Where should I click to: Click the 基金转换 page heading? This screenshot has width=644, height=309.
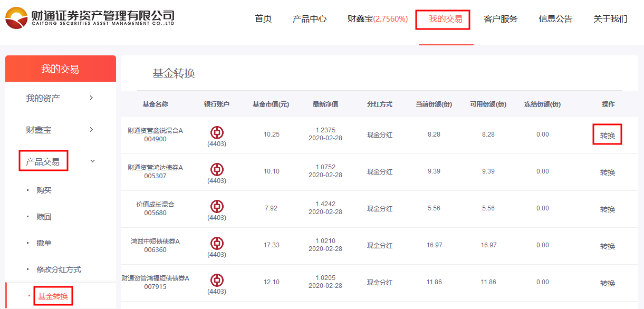click(x=174, y=73)
